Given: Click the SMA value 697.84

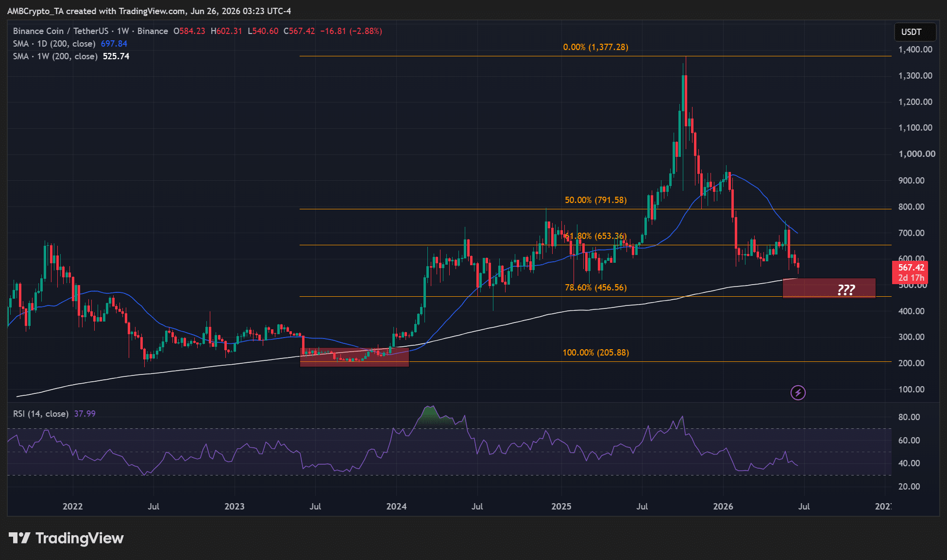Looking at the screenshot, I should click(x=114, y=44).
